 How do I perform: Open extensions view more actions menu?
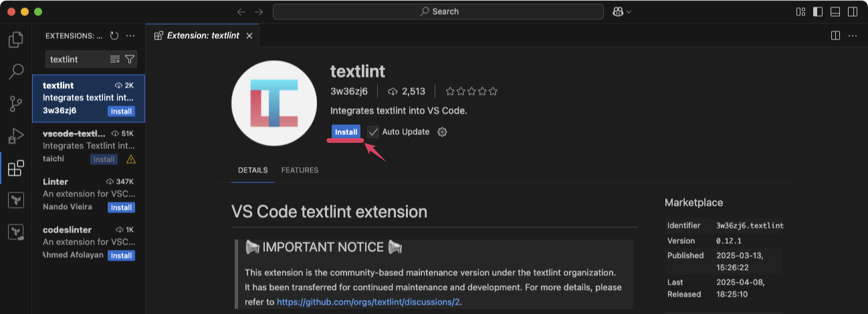[130, 35]
